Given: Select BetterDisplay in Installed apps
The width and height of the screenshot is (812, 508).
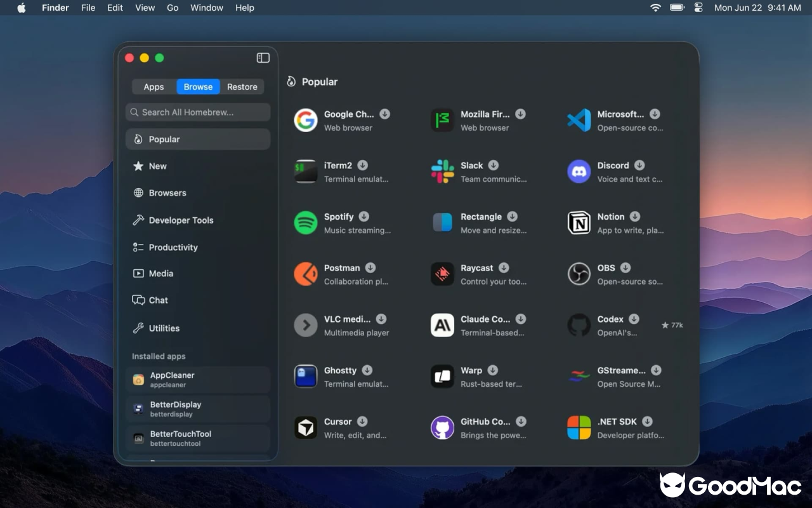Looking at the screenshot, I should click(198, 409).
